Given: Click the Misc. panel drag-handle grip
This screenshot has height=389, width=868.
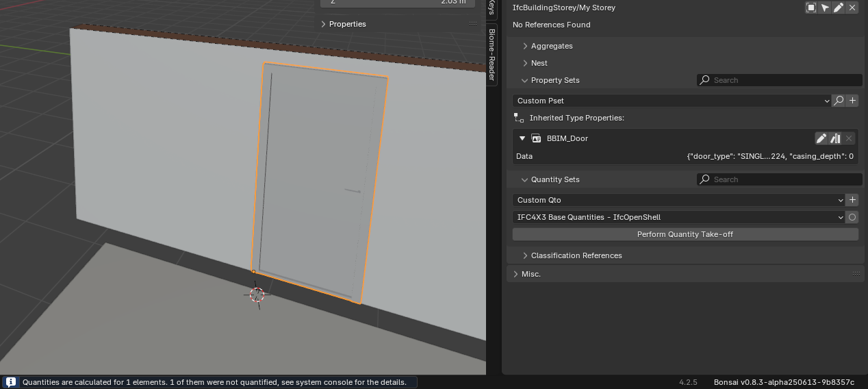Looking at the screenshot, I should coord(856,274).
